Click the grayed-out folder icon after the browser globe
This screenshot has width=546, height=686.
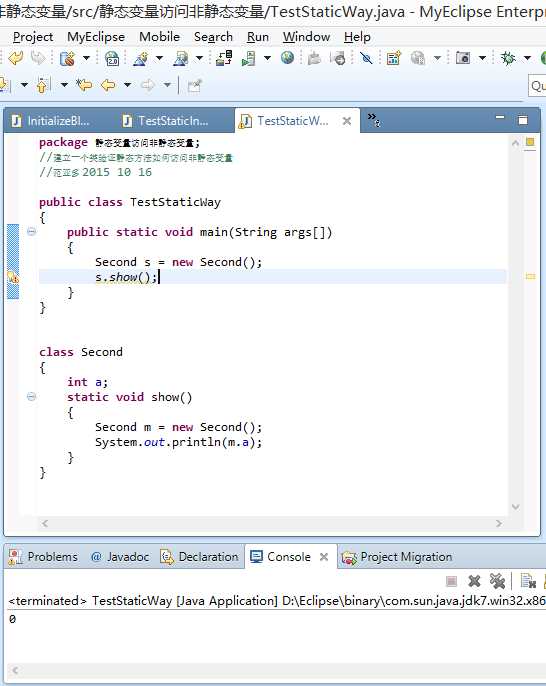[x=314, y=58]
